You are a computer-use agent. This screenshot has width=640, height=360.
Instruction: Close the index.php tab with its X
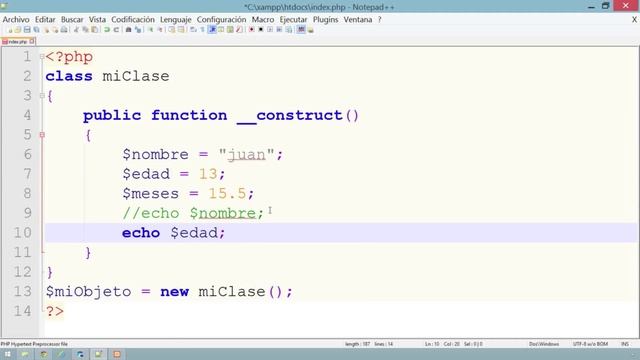[32, 41]
